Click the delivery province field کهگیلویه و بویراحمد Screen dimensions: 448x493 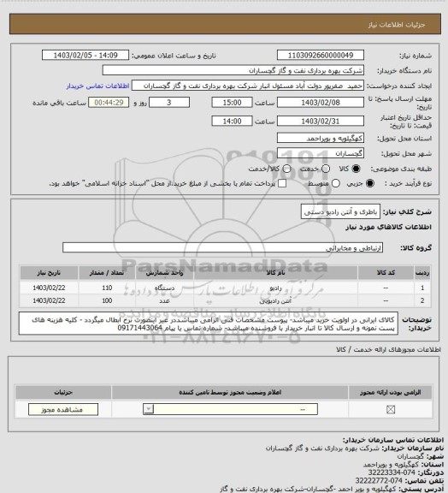click(x=321, y=138)
